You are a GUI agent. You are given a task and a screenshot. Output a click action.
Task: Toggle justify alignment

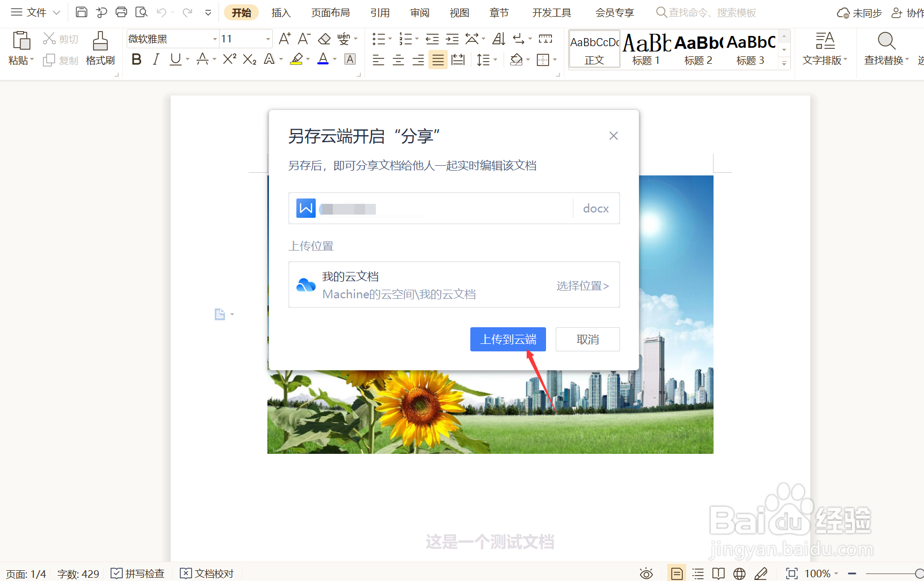(438, 60)
